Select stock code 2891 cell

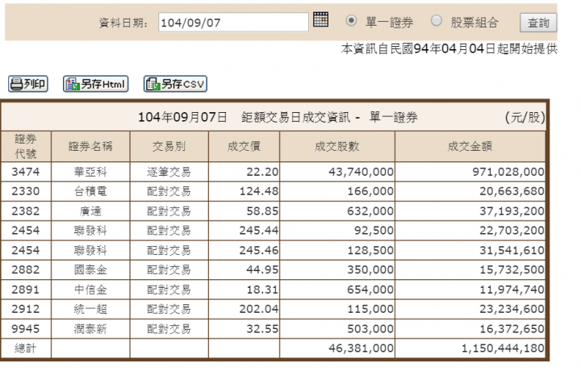tap(26, 290)
